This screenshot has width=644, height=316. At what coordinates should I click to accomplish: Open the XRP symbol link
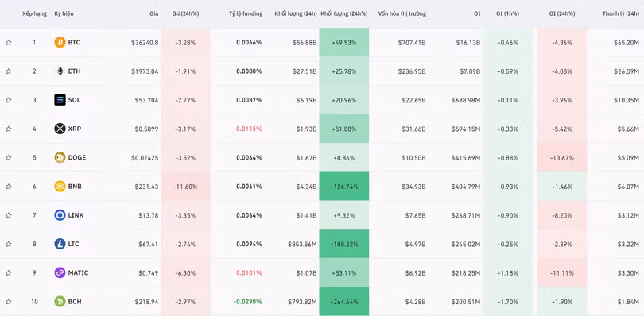coord(75,129)
